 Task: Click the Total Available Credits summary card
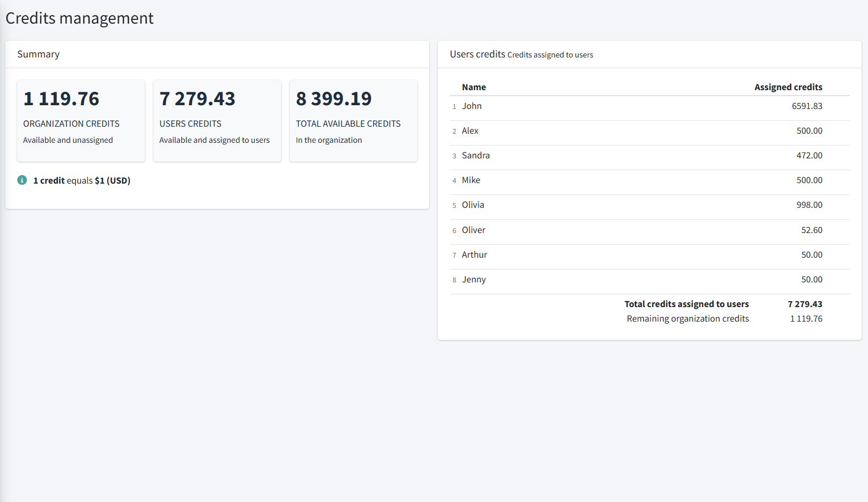(354, 120)
